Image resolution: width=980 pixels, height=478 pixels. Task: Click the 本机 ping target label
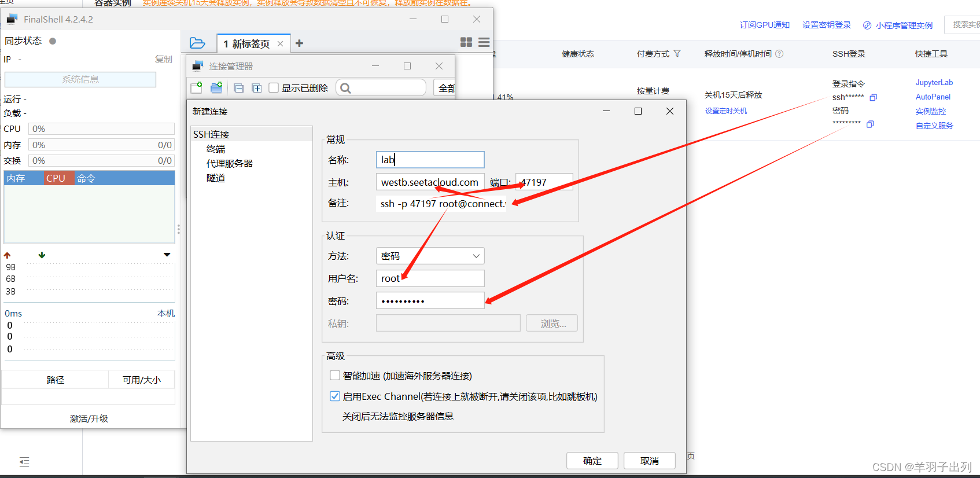point(166,313)
